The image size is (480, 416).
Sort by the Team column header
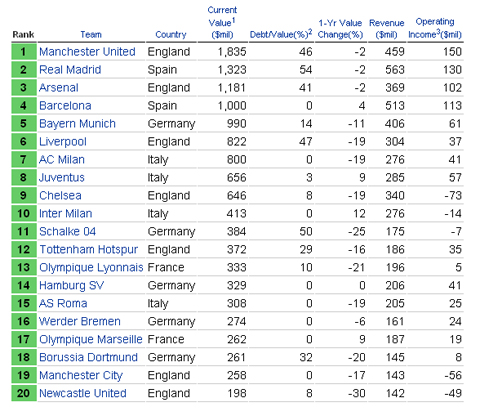pyautogui.click(x=91, y=35)
